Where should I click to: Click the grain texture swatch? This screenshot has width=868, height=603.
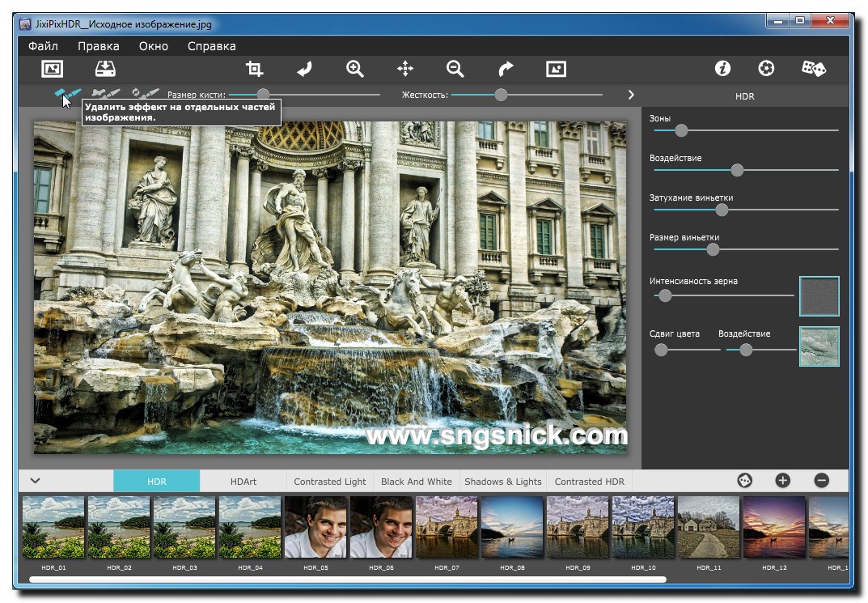coord(819,295)
